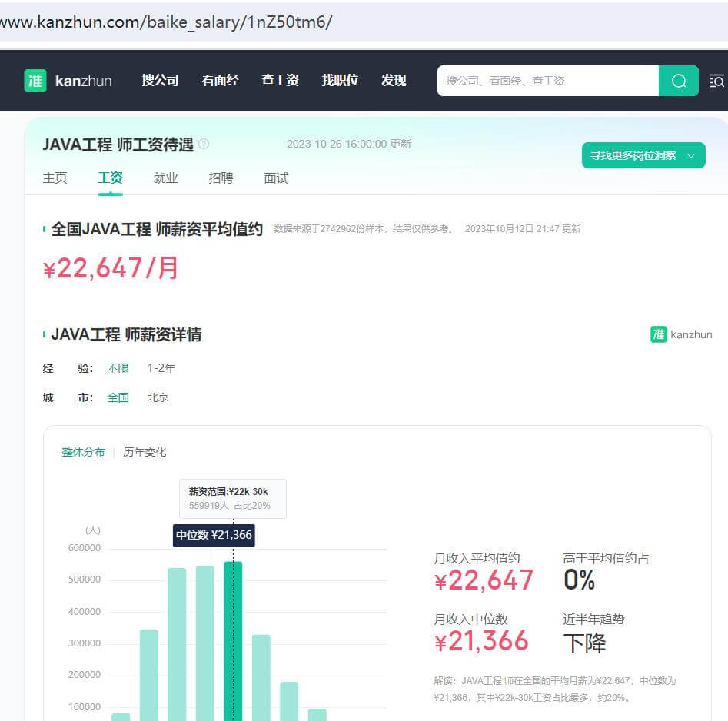Click the ¥21,366 median income figure
The height and width of the screenshot is (721, 728).
tap(481, 641)
